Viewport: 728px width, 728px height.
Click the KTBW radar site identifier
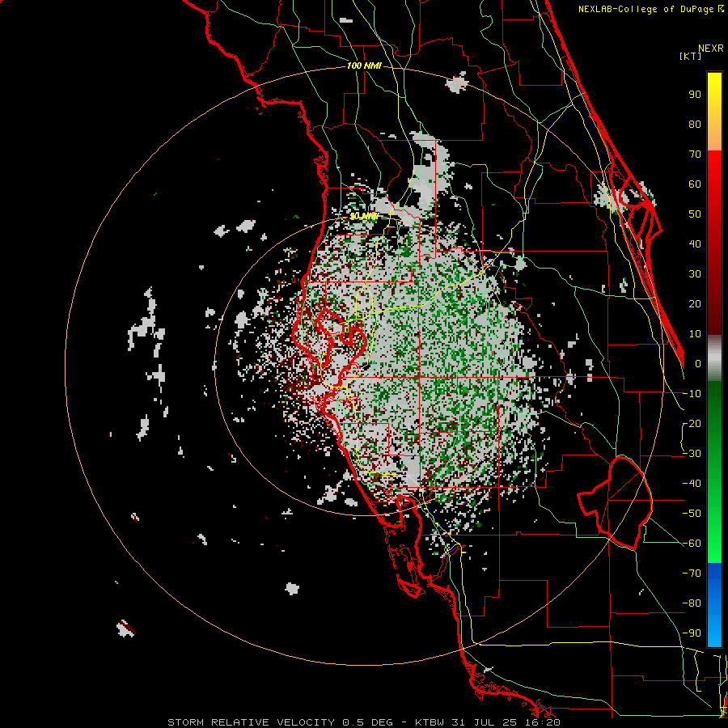pyautogui.click(x=430, y=722)
